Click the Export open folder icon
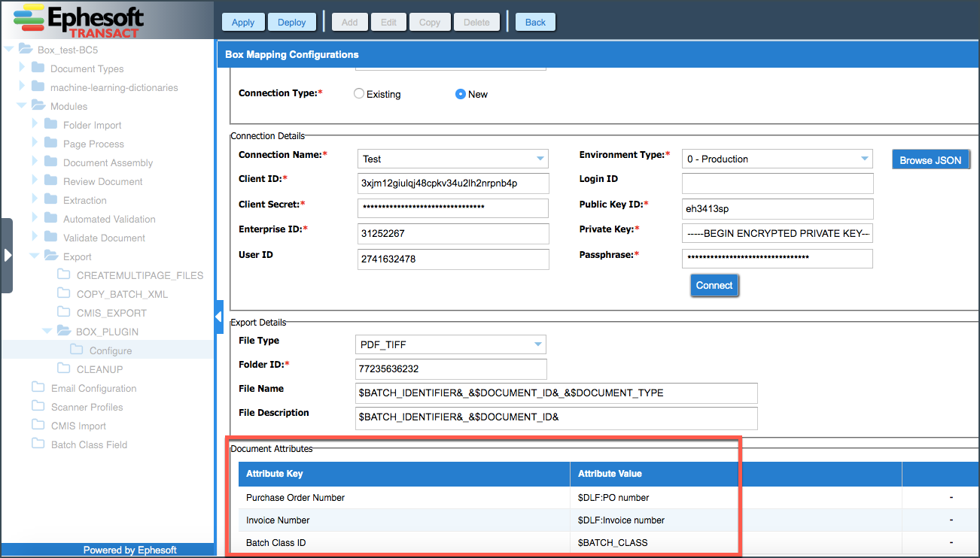The image size is (980, 558). (x=51, y=256)
